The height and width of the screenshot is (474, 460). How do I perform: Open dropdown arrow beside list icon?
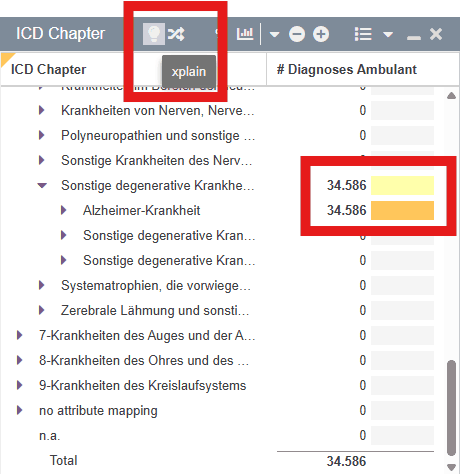(x=388, y=34)
